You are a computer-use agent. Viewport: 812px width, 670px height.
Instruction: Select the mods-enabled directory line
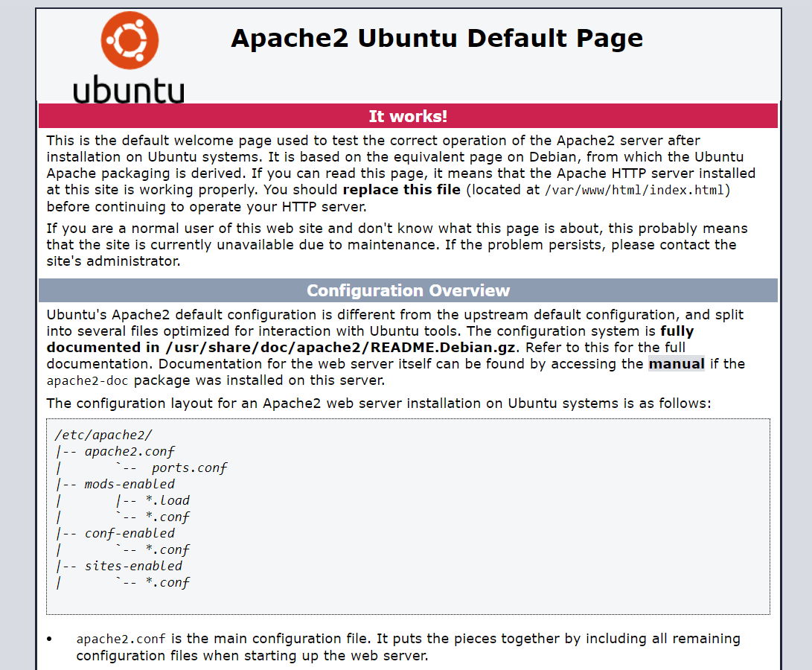click(130, 484)
